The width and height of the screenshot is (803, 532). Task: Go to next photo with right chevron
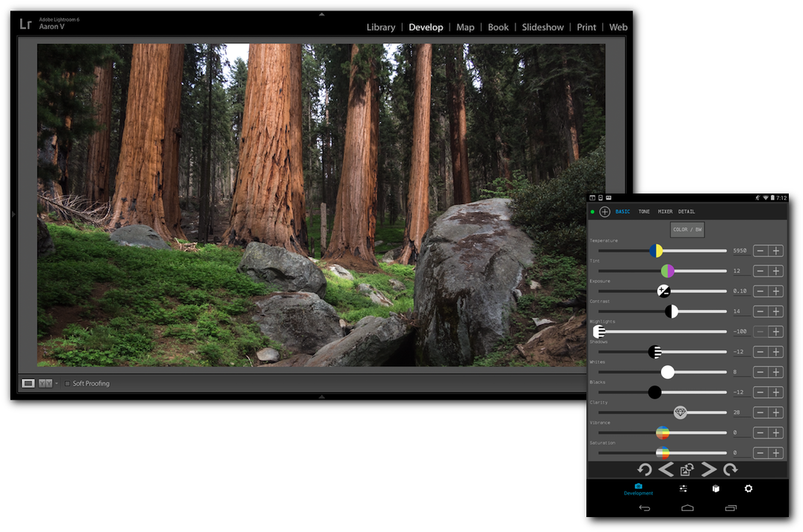709,469
